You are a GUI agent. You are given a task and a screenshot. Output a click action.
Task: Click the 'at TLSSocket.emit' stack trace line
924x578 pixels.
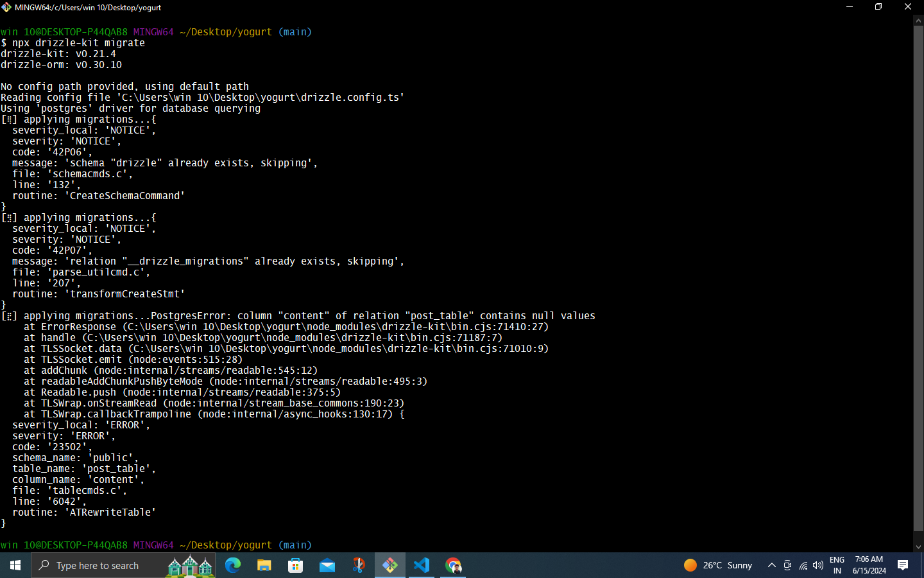tap(133, 360)
